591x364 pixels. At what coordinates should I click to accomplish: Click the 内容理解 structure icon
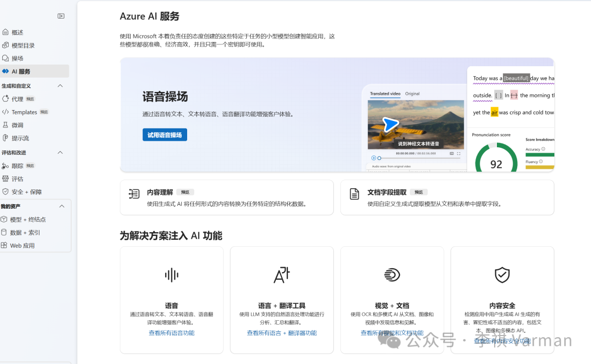[134, 194]
